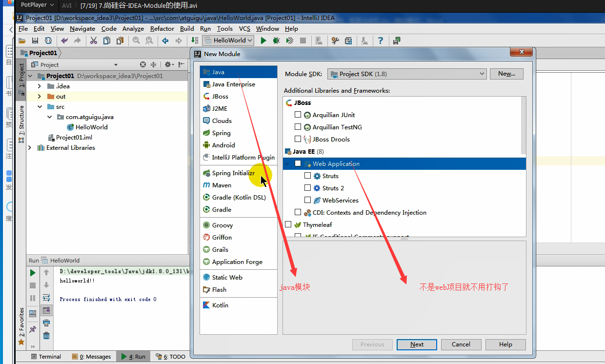Click the New... SDK button
605x364 pixels.
[x=506, y=74]
